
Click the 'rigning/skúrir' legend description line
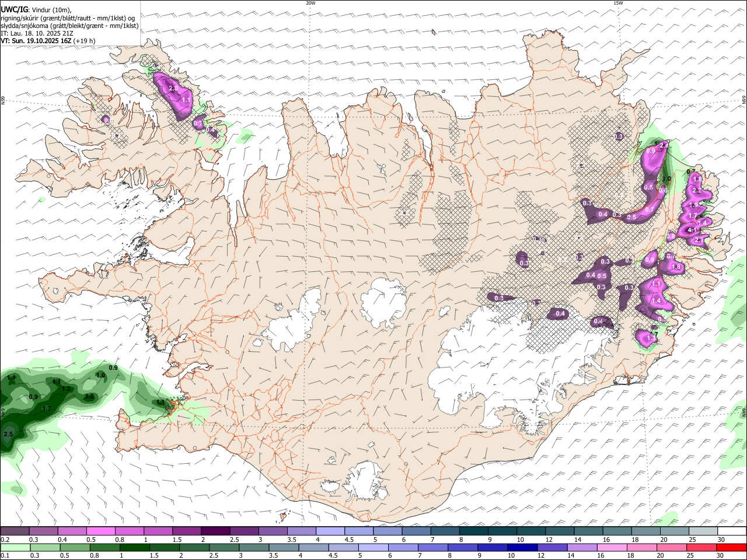coord(68,18)
